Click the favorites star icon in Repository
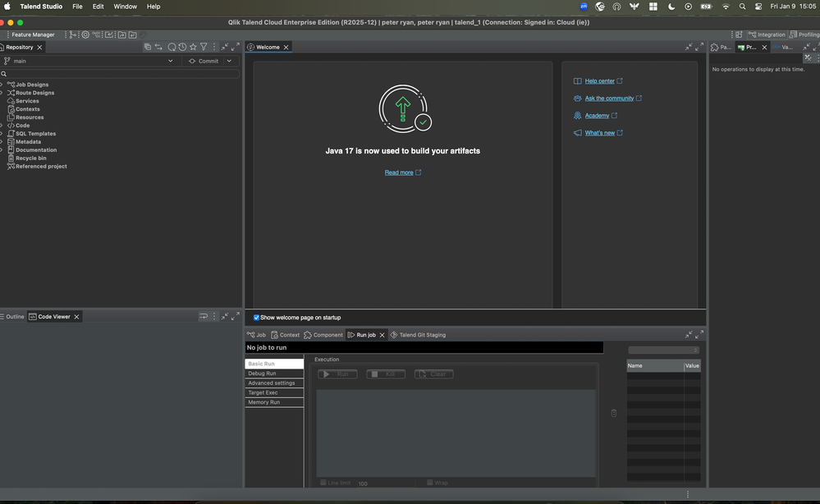Screen dimensions: 820x504 click(193, 47)
